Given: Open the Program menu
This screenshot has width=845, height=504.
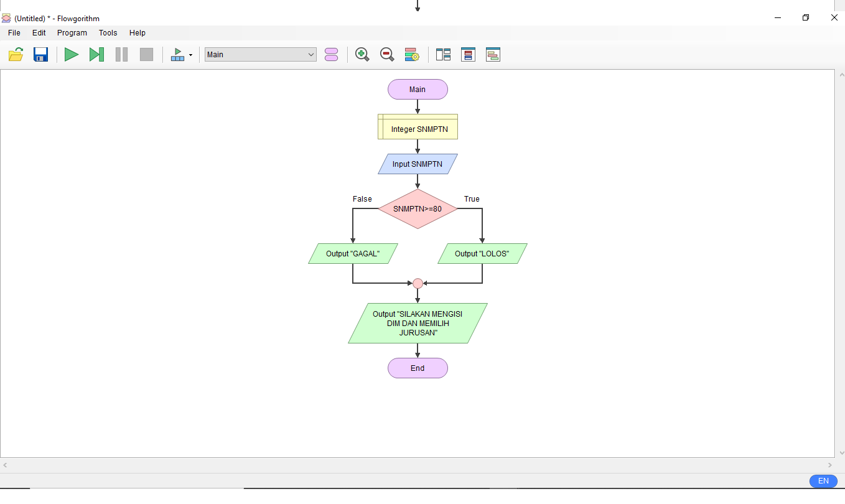Looking at the screenshot, I should pyautogui.click(x=72, y=33).
